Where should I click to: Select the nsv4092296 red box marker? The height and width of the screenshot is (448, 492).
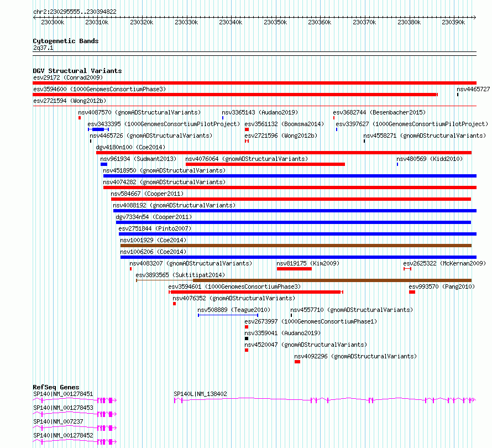click(x=297, y=362)
